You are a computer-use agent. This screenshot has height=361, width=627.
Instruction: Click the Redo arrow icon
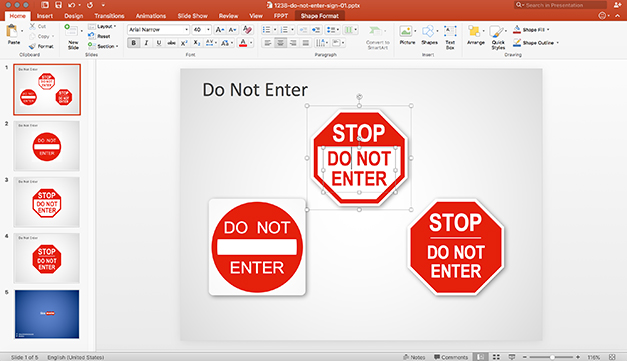tap(90, 5)
